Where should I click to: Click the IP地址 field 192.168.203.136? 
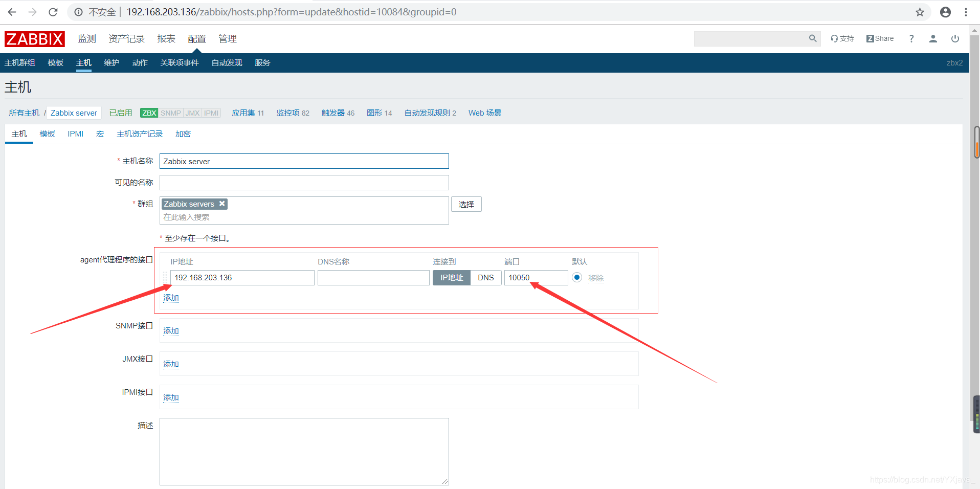pos(242,278)
